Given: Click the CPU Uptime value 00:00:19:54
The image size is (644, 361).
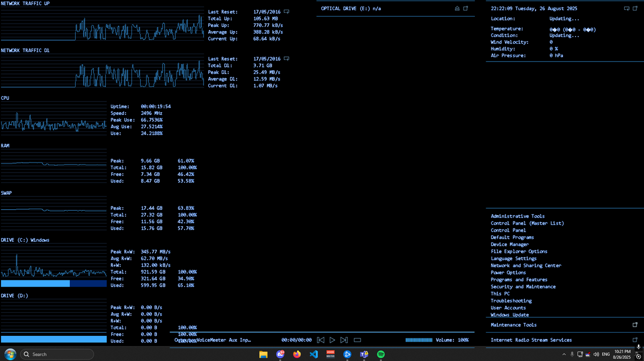Looking at the screenshot, I should [x=156, y=106].
